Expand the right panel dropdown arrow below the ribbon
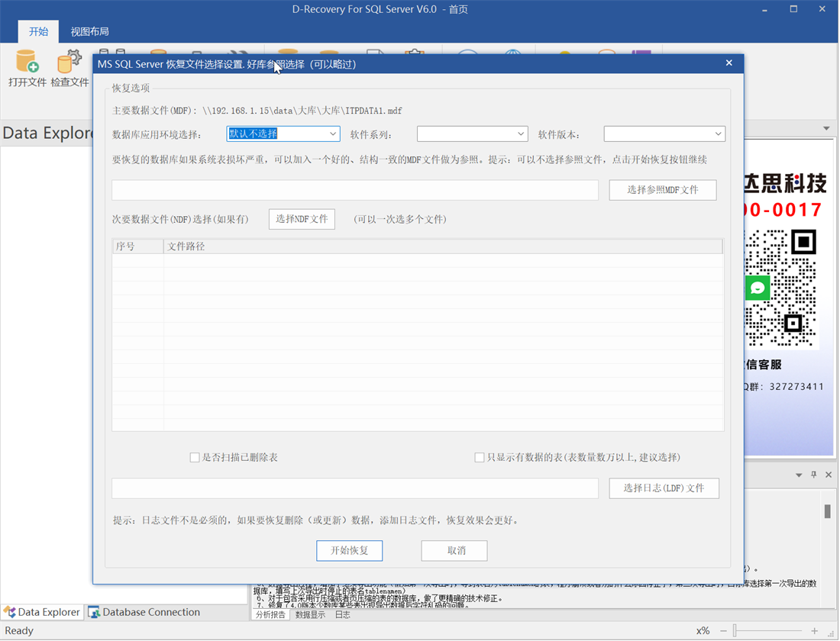 (826, 128)
